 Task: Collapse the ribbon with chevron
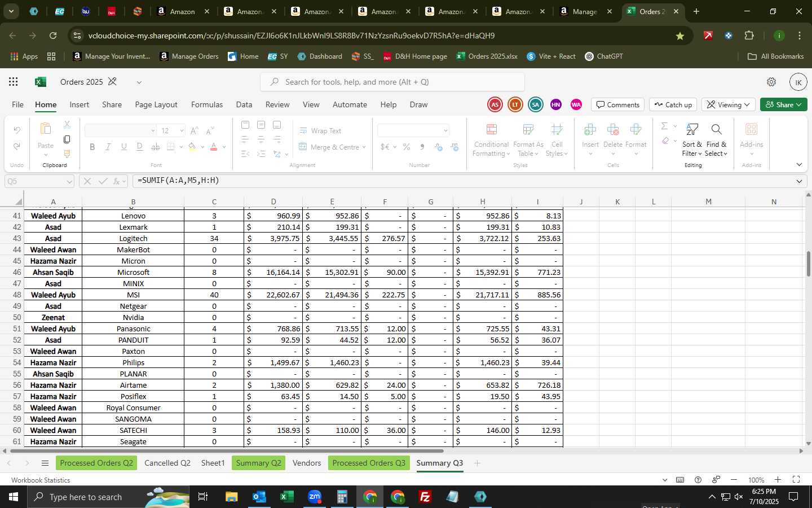point(799,165)
